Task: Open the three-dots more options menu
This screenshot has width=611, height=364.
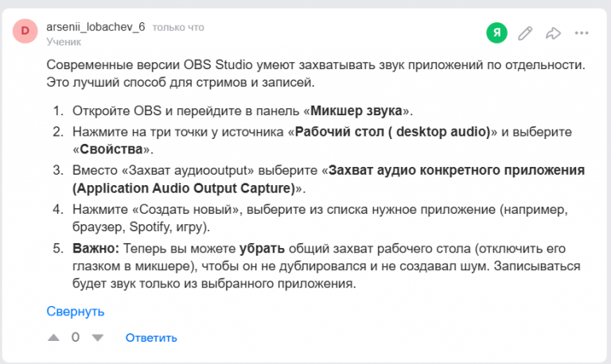Action: pyautogui.click(x=582, y=33)
